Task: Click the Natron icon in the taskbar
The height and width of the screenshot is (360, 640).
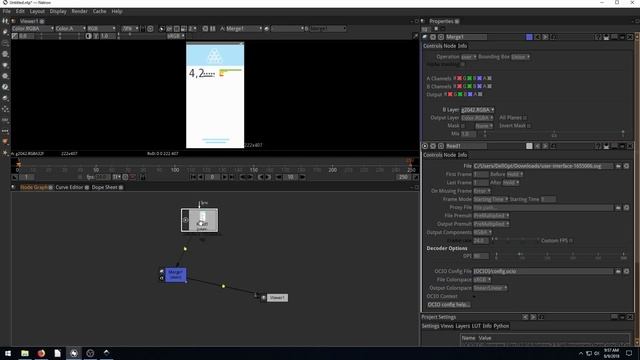Action: pyautogui.click(x=74, y=353)
